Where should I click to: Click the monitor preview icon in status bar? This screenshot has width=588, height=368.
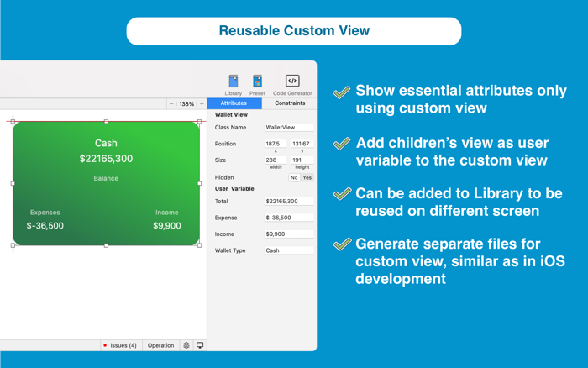click(200, 345)
